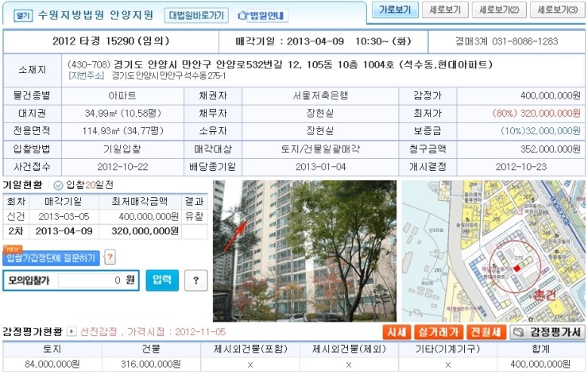Select the creditor 서울저축은행
Viewport: 588px width, 375px height.
click(x=320, y=95)
